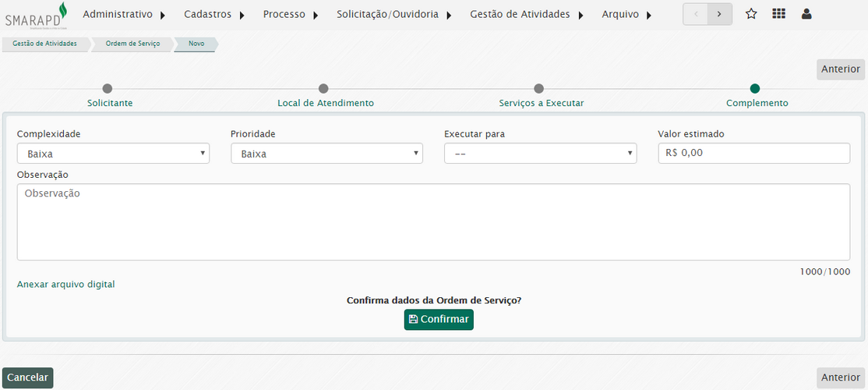The width and height of the screenshot is (868, 390).
Task: Go to Local de Atendimento step circle
Action: click(323, 89)
